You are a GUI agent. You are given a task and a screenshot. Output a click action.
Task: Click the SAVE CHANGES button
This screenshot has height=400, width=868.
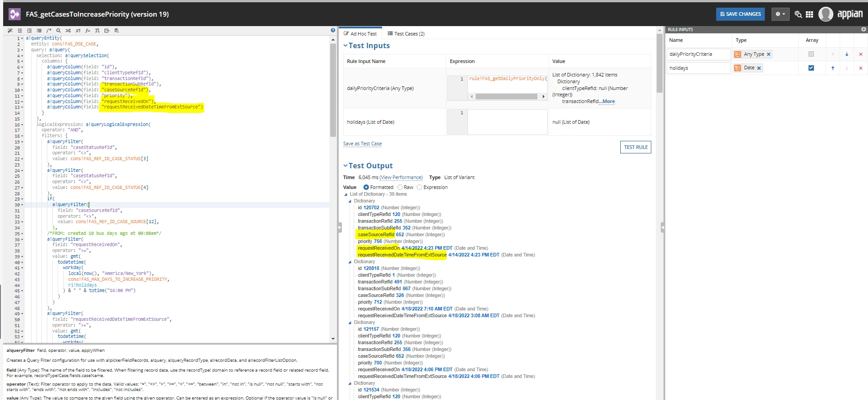(741, 14)
